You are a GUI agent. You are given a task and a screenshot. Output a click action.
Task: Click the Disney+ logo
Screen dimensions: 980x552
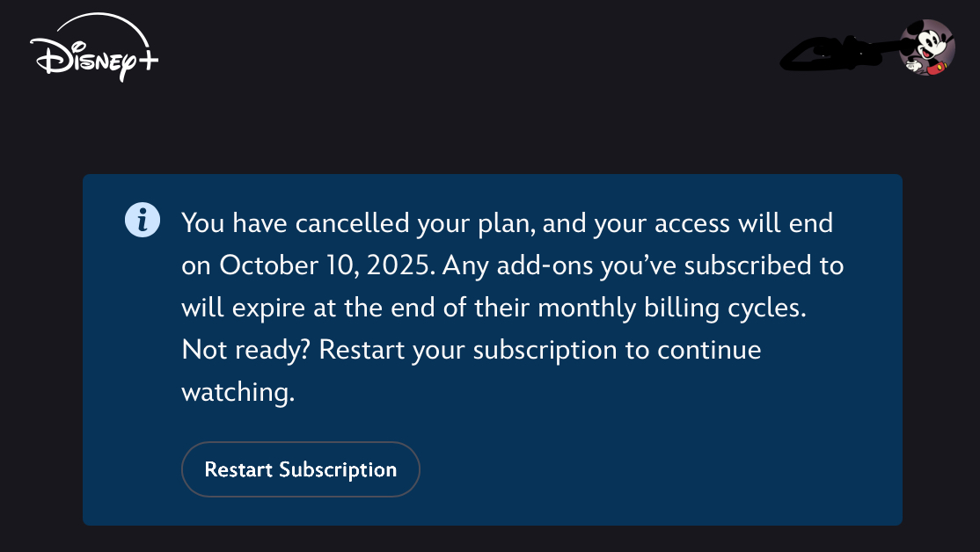(x=93, y=55)
